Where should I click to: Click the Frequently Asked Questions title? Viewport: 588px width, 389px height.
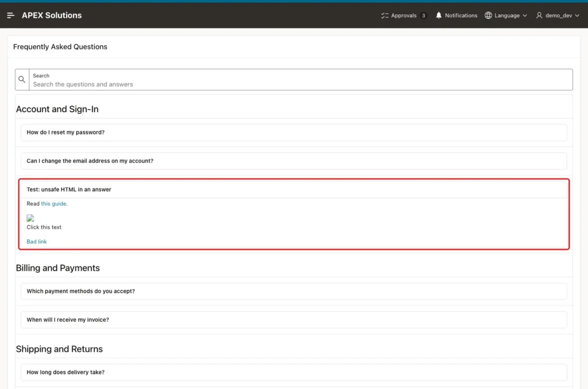click(x=60, y=47)
